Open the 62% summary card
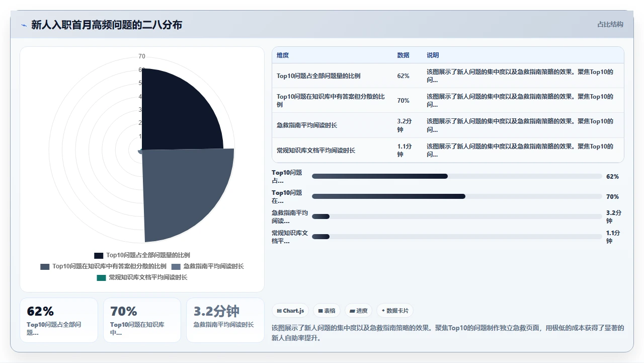This screenshot has height=363, width=644. click(59, 320)
